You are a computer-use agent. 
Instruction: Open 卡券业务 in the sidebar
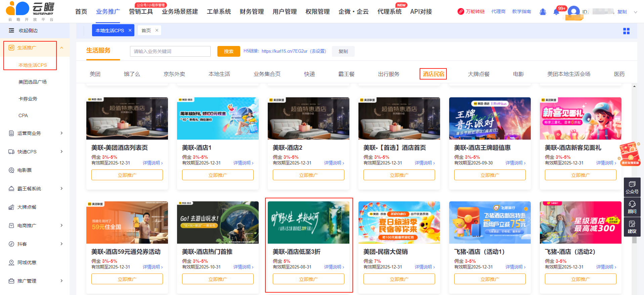pos(28,99)
